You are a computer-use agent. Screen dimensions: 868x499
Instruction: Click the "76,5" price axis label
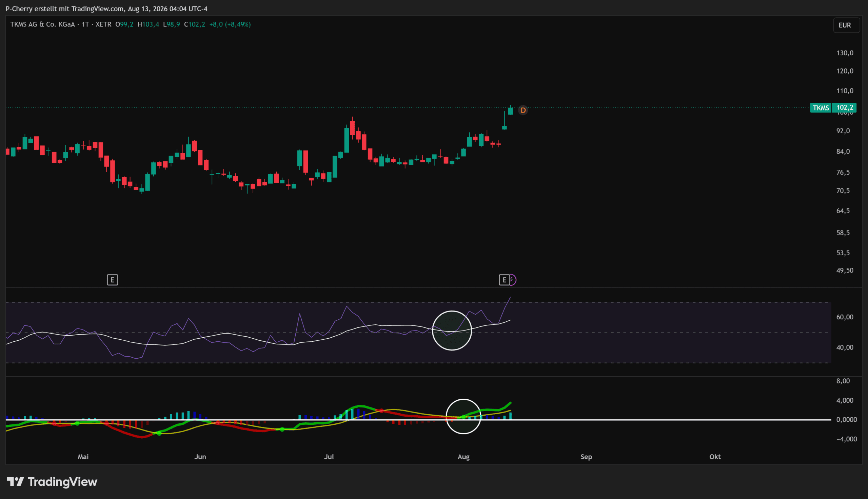(x=843, y=173)
